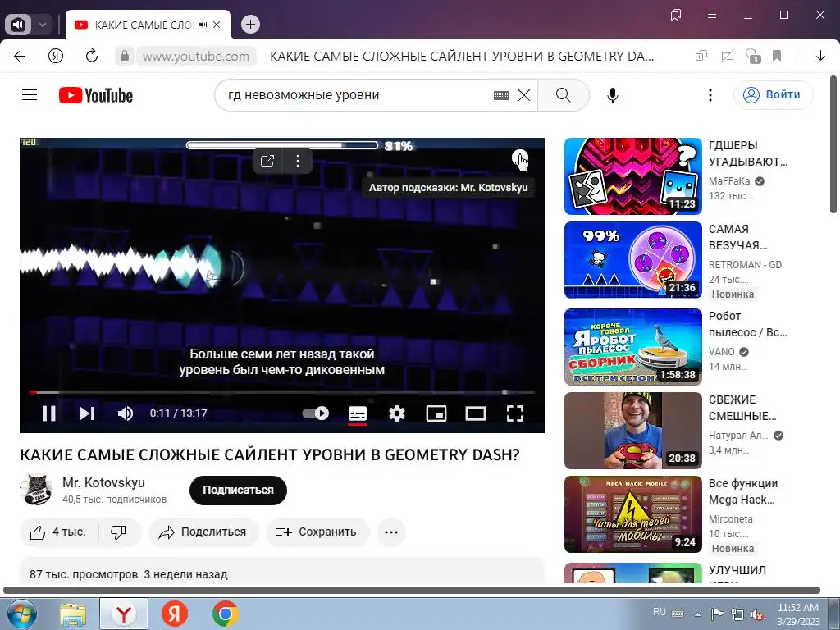
Task: Go back in browser history
Action: pos(20,57)
